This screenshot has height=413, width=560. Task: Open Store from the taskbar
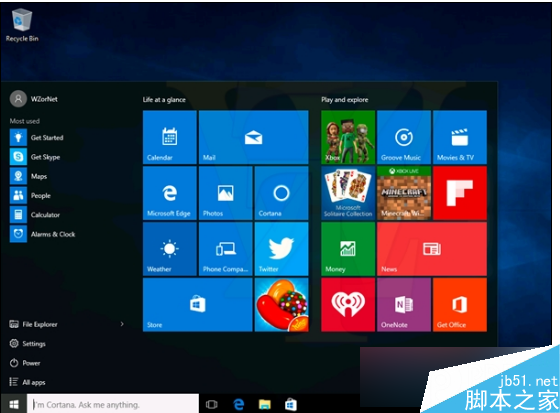[x=291, y=404]
